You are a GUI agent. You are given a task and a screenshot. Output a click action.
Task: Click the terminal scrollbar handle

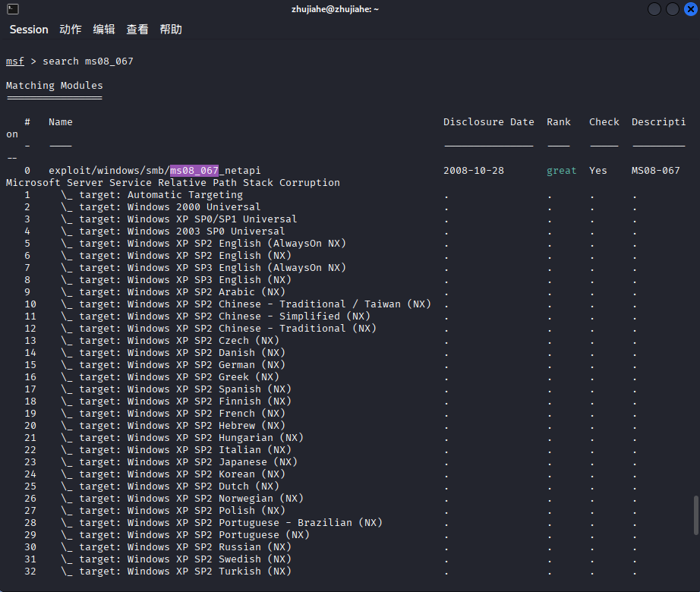(x=696, y=515)
